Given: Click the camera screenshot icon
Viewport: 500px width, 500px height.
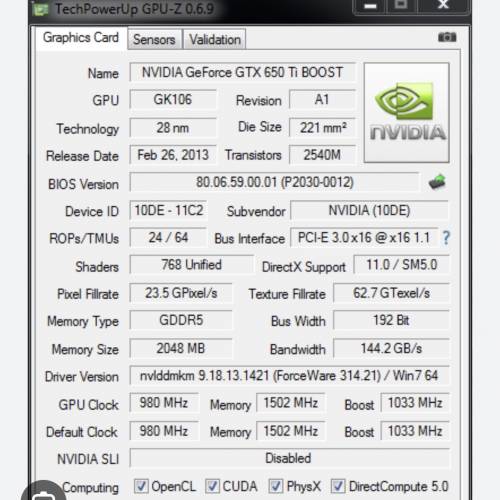Looking at the screenshot, I should click(447, 37).
